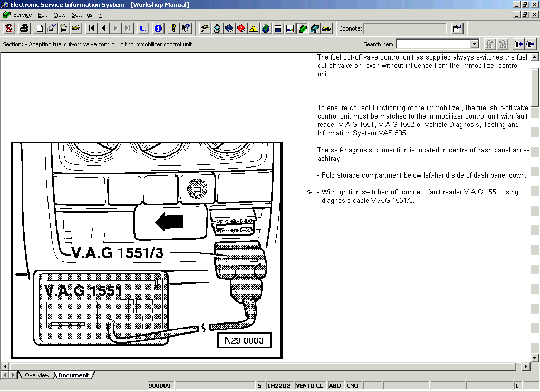Go to previous page with left arrow
Screen dimensions: 540x392
click(x=103, y=28)
